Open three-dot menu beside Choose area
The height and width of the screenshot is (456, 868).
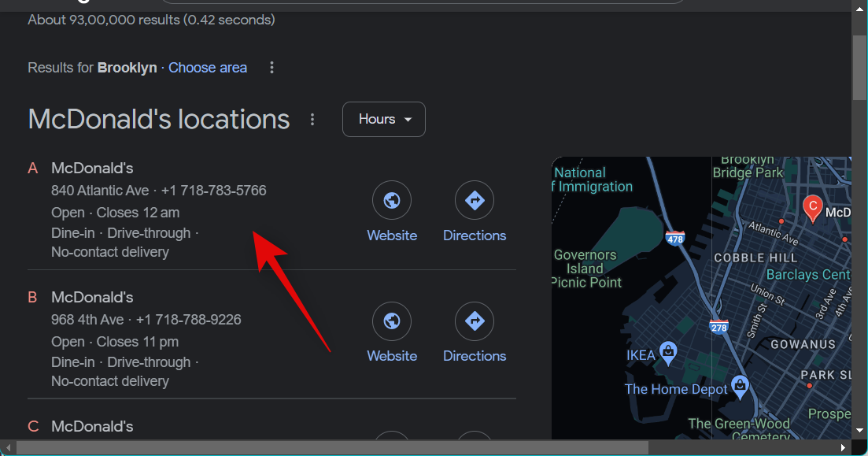coord(271,68)
